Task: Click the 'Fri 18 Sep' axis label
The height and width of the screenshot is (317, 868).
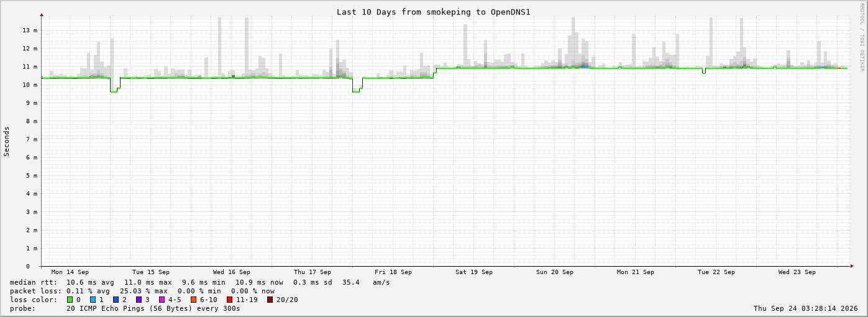Action: [393, 272]
